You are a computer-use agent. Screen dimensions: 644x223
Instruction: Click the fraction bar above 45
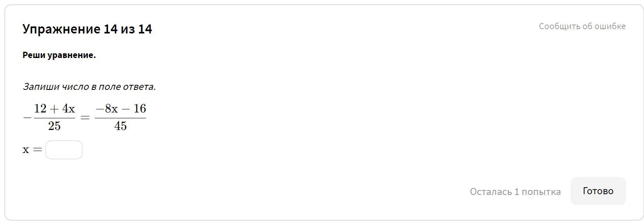(x=120, y=118)
